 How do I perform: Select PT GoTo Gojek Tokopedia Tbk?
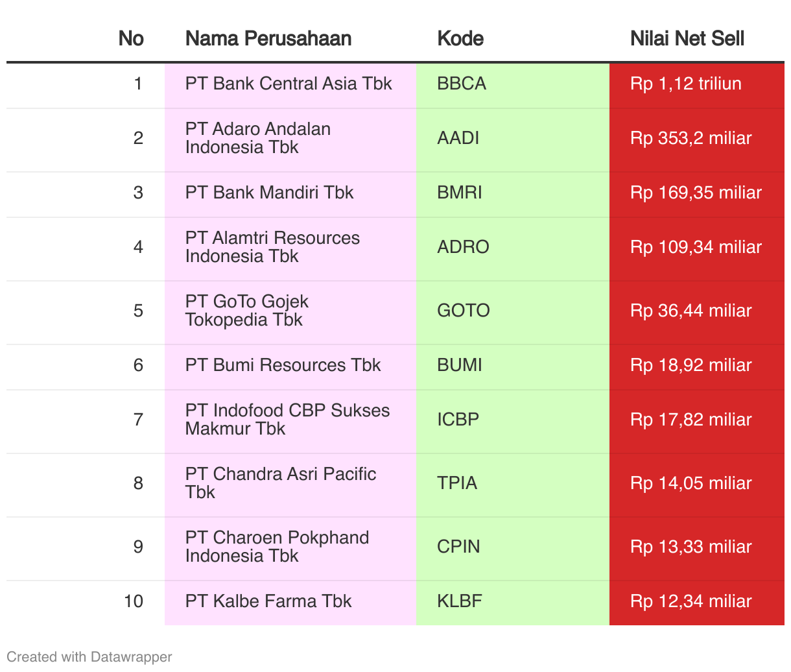[x=246, y=311]
